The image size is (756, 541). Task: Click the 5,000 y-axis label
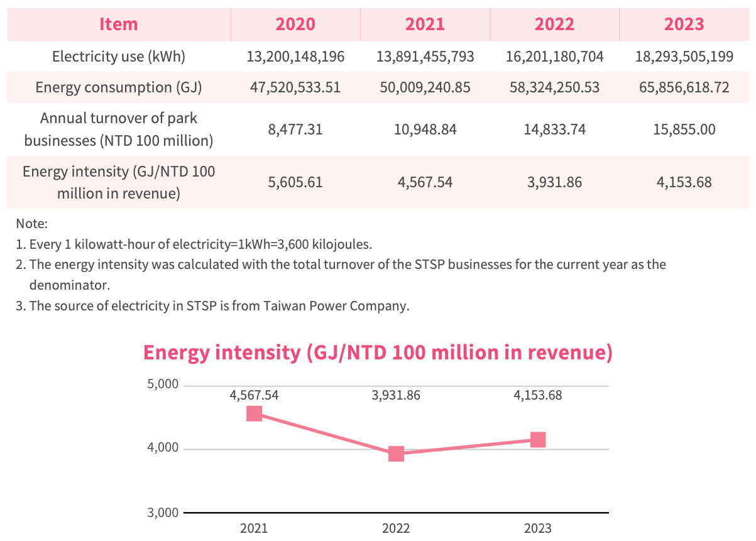point(163,385)
